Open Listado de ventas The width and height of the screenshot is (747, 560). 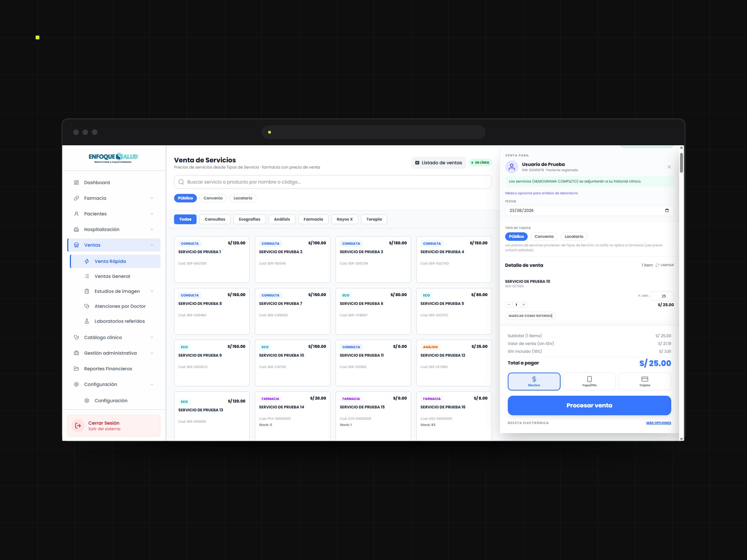point(438,163)
